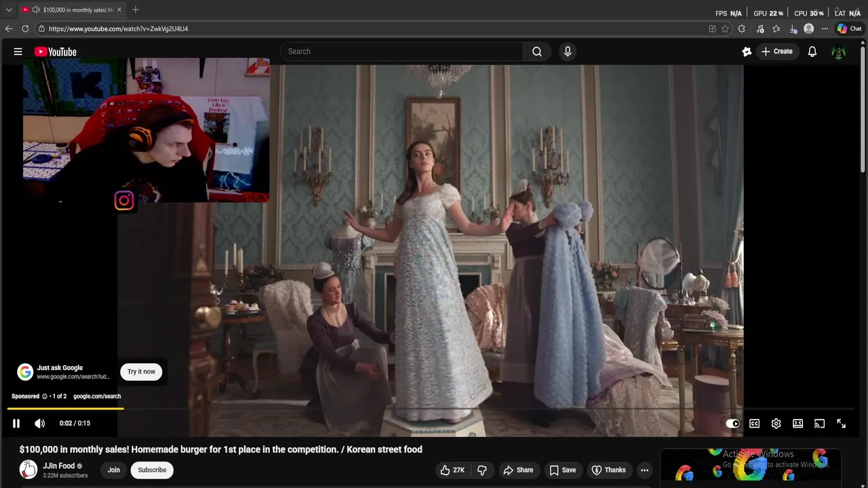Open a new browser tab
The height and width of the screenshot is (488, 868).
pos(136,9)
